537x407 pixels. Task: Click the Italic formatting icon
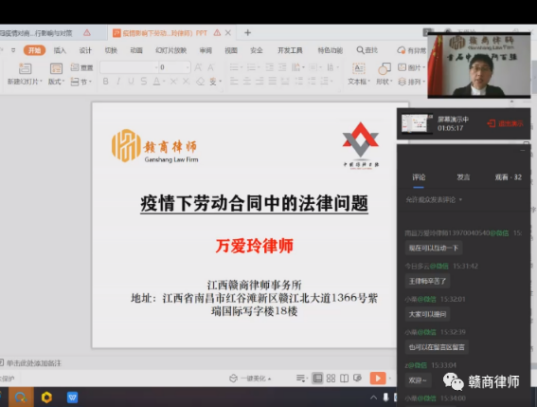pyautogui.click(x=118, y=82)
